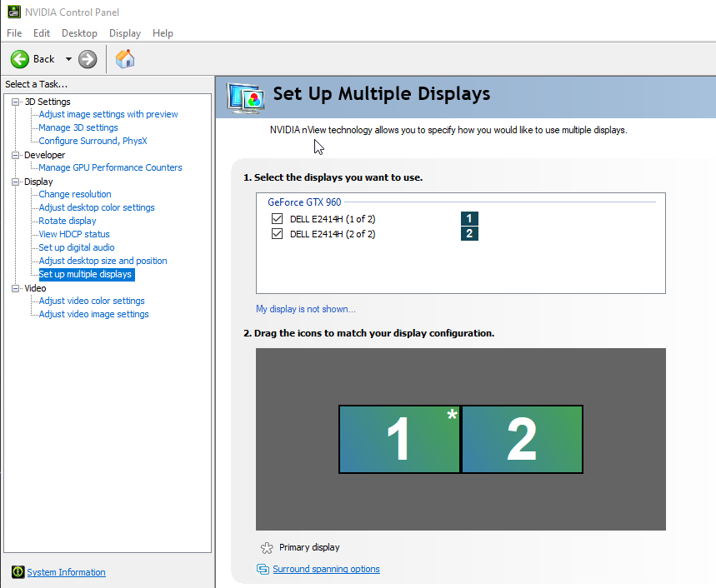
Task: Open Adjust desktop size and position
Action: pos(103,261)
